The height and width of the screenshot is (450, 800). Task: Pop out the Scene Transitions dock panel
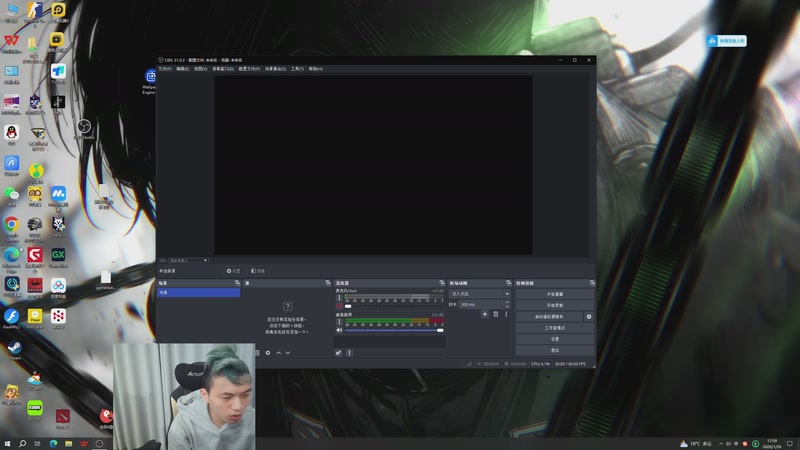pos(509,283)
